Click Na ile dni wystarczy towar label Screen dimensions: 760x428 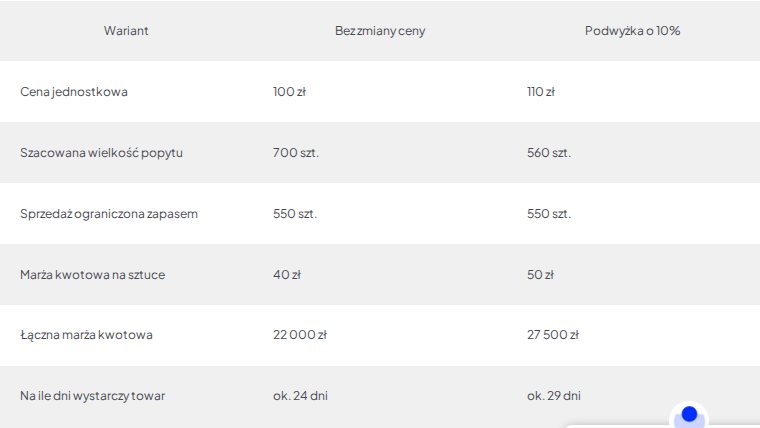pyautogui.click(x=92, y=396)
